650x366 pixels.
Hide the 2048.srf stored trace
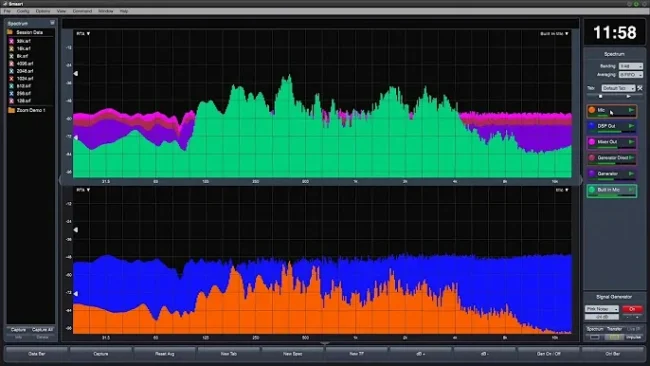tap(11, 71)
